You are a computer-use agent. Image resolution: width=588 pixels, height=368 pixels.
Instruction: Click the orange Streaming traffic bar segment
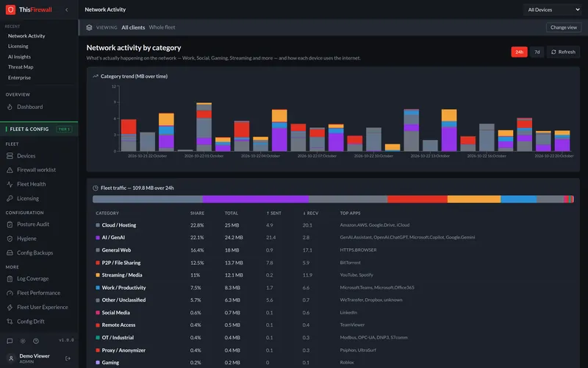pyautogui.click(x=474, y=199)
